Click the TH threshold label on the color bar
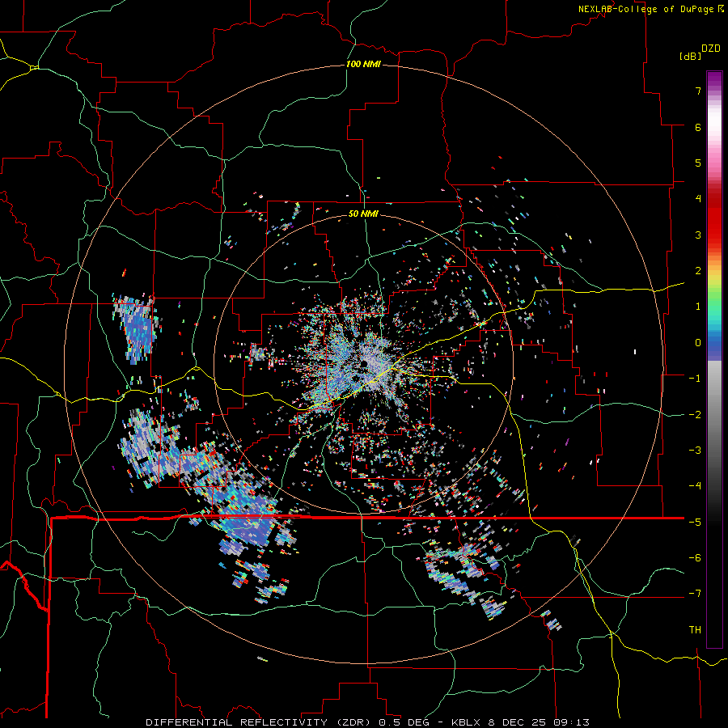 pos(695,630)
